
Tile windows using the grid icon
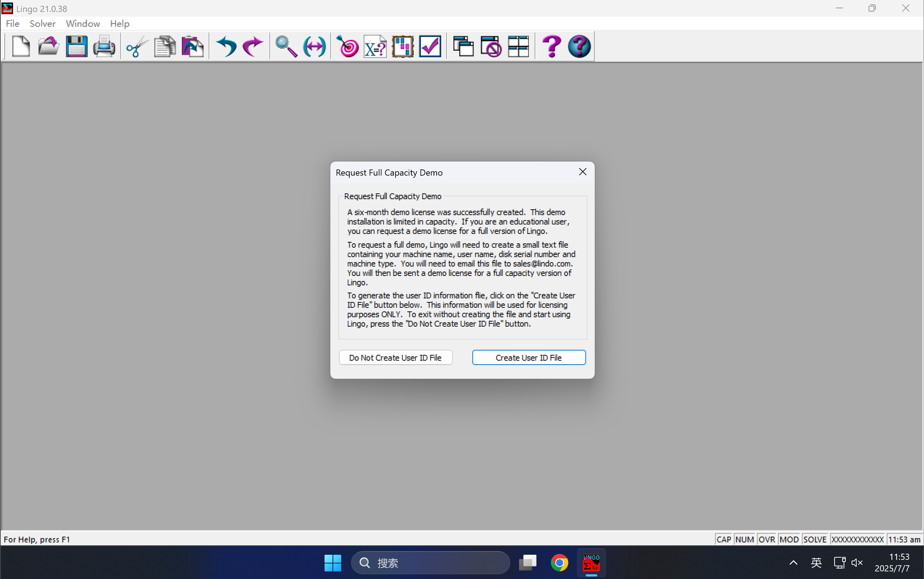(x=518, y=46)
